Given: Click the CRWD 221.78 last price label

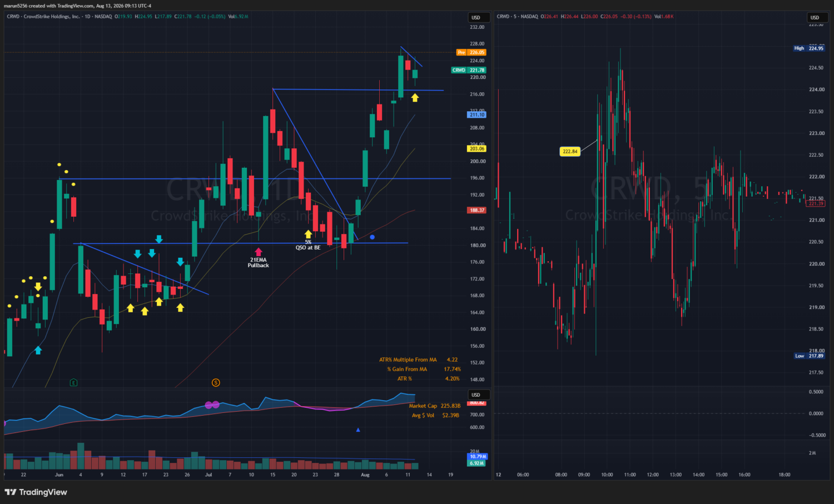Looking at the screenshot, I should point(469,70).
